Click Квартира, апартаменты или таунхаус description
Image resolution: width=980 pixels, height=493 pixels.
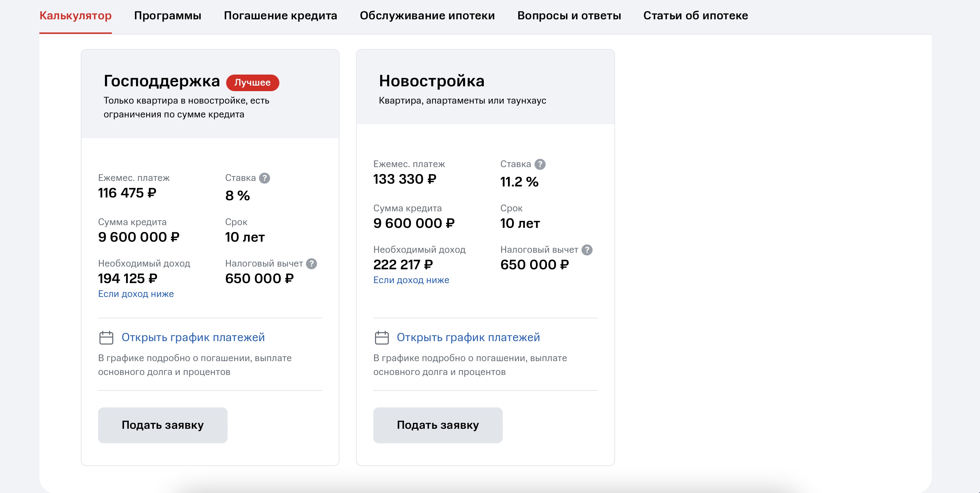pos(462,100)
